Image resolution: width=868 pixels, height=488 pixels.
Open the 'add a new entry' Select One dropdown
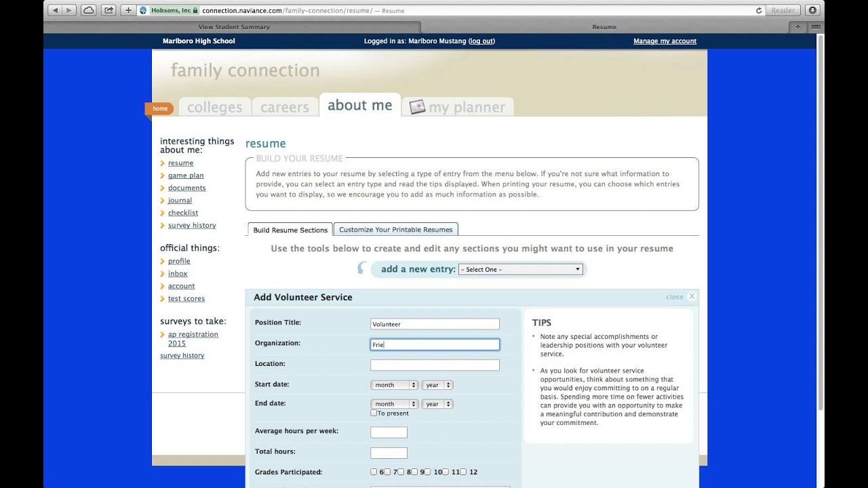pos(521,269)
